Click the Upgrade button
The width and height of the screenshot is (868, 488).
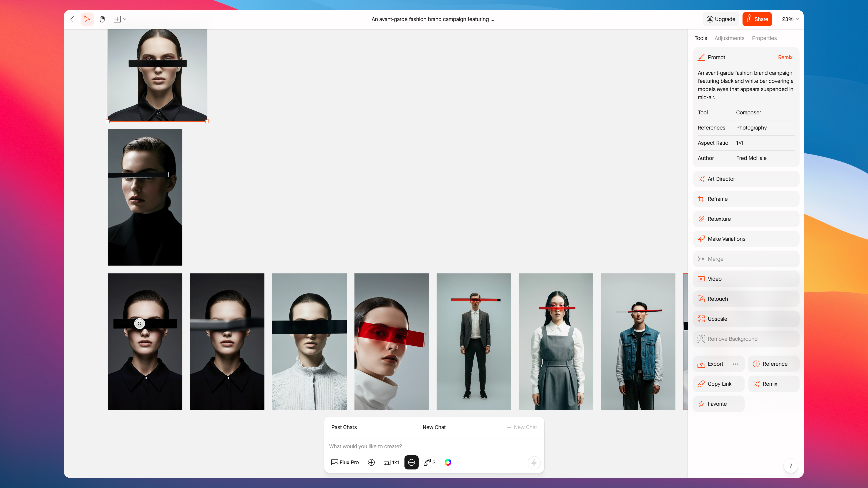[x=721, y=19]
